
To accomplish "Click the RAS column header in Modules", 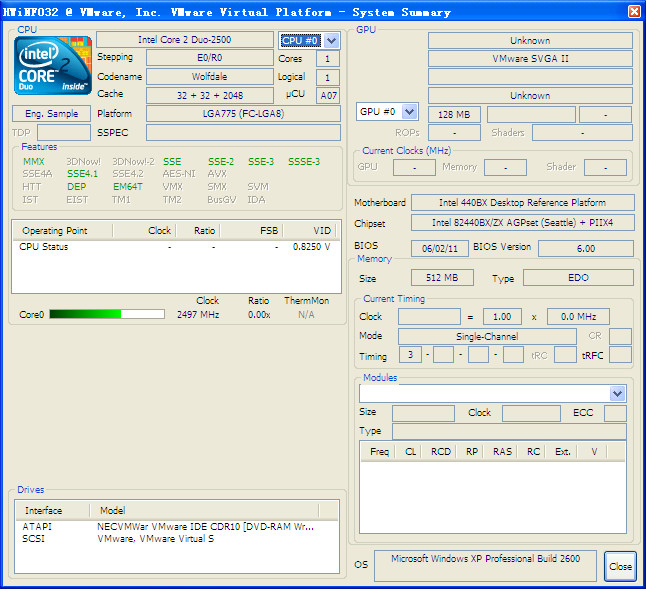I will pyautogui.click(x=502, y=452).
